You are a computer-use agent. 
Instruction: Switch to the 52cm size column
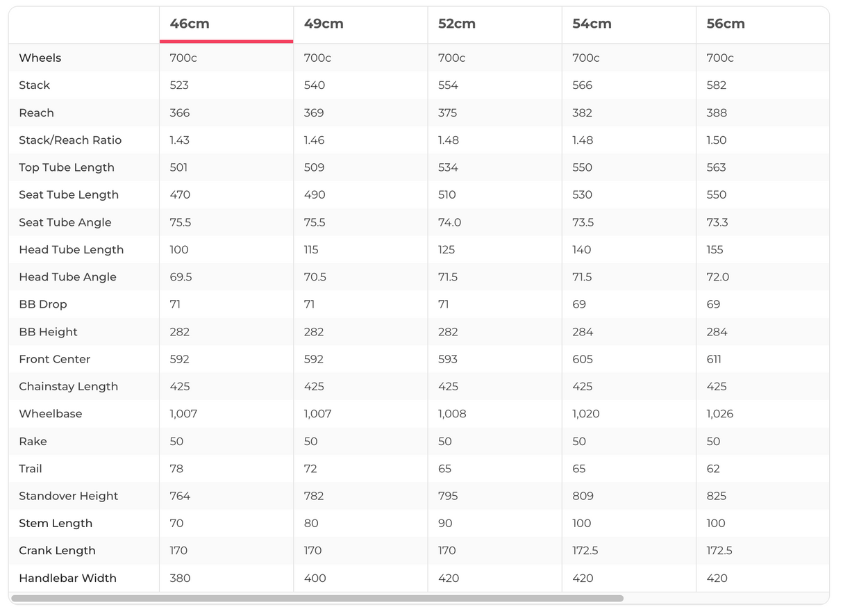pos(457,24)
